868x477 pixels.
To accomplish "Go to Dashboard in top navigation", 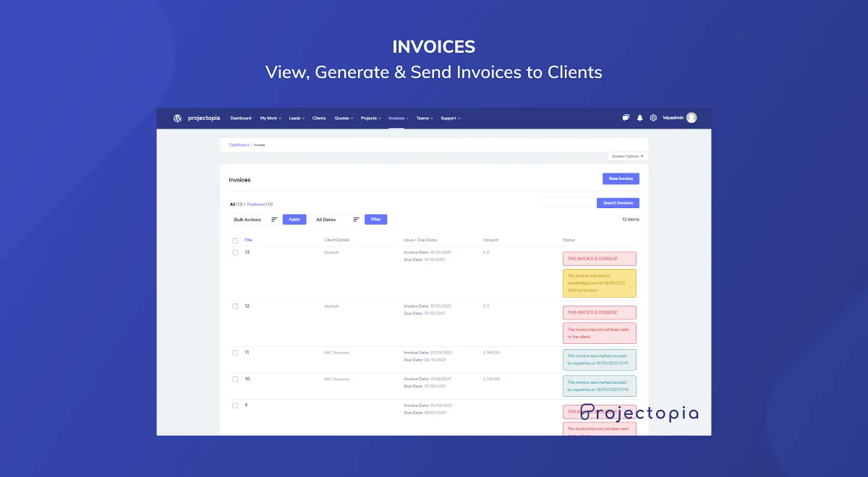I will [x=241, y=118].
